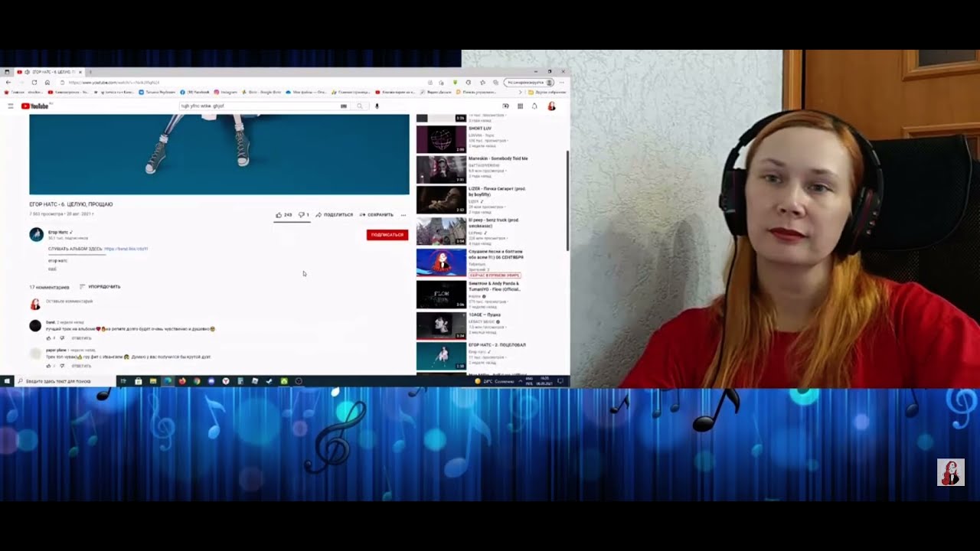The width and height of the screenshot is (980, 551).
Task: Open the YouTube account avatar menu
Action: click(x=551, y=106)
